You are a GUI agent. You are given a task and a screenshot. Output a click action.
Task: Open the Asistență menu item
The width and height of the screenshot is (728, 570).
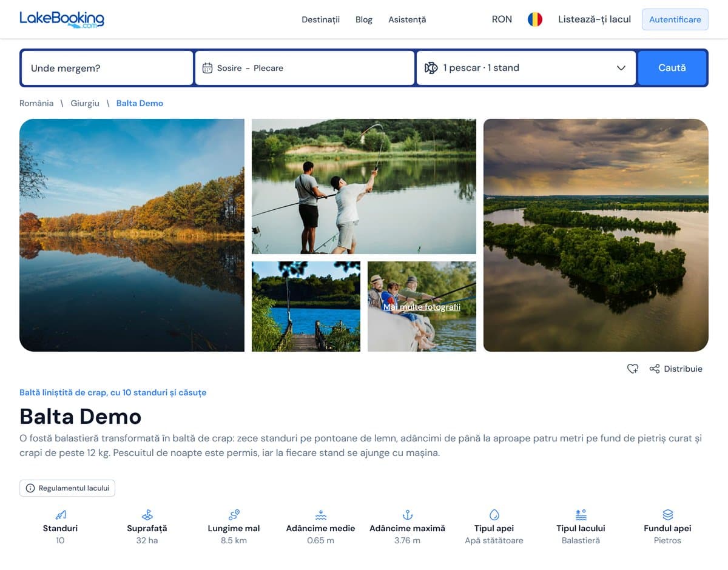(407, 19)
